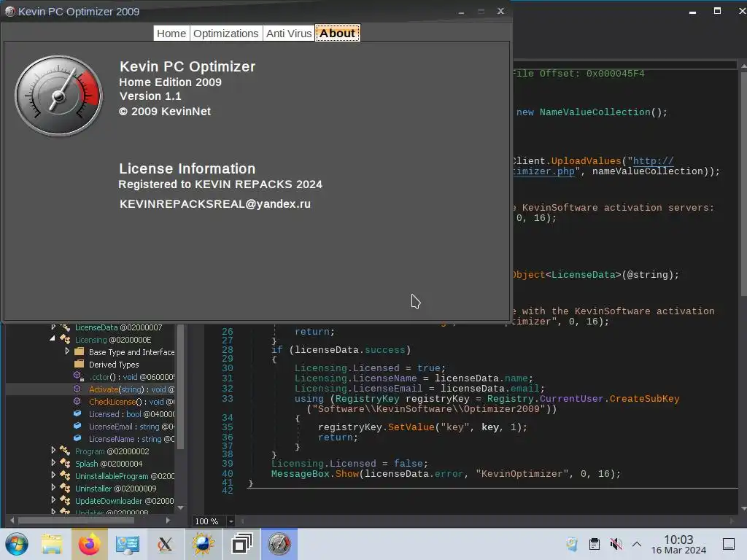Click the NameValueCollection type reference in code
Screen dimensions: 747x560
point(595,112)
